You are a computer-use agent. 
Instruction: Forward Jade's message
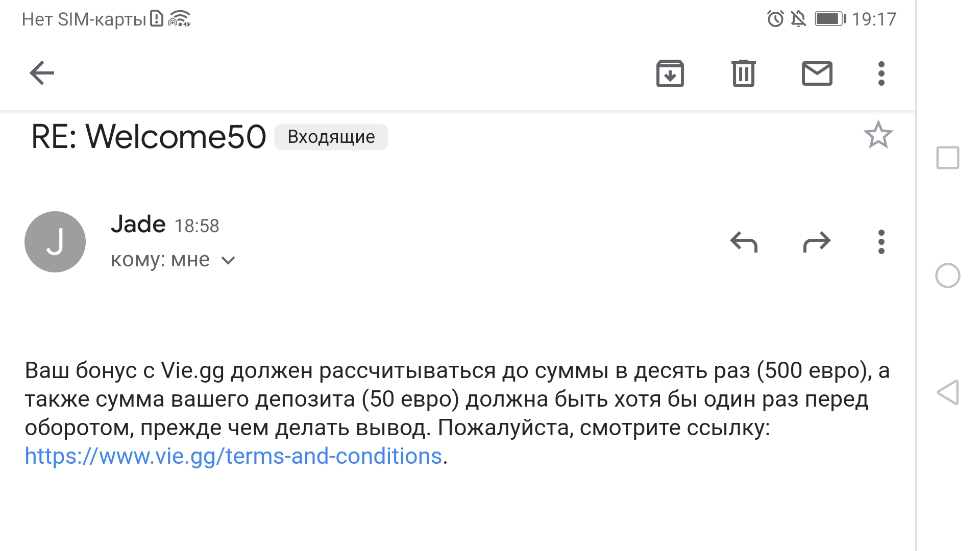click(x=817, y=242)
